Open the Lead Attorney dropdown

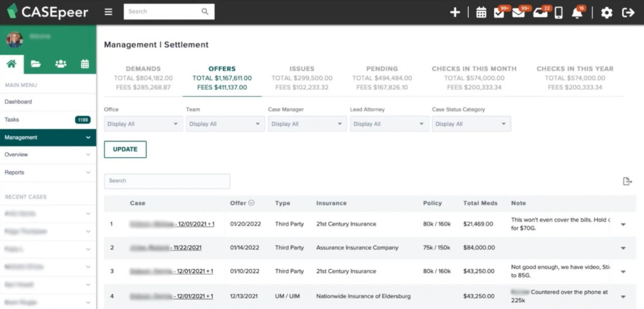click(x=389, y=124)
